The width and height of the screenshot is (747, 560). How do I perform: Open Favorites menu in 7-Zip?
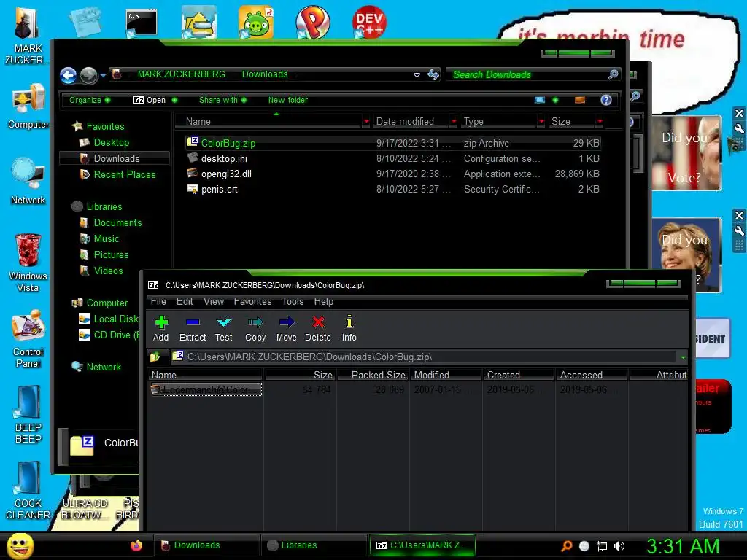pos(252,301)
